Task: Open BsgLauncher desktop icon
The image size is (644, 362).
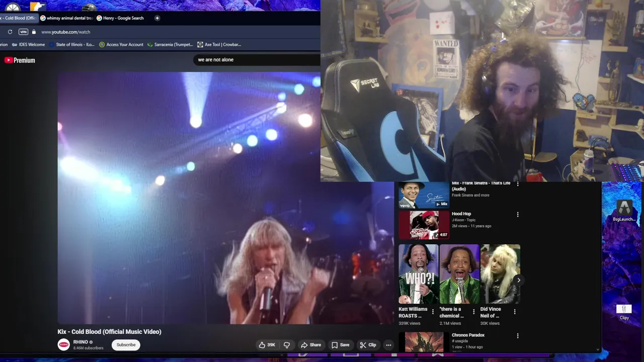Action: [x=624, y=210]
